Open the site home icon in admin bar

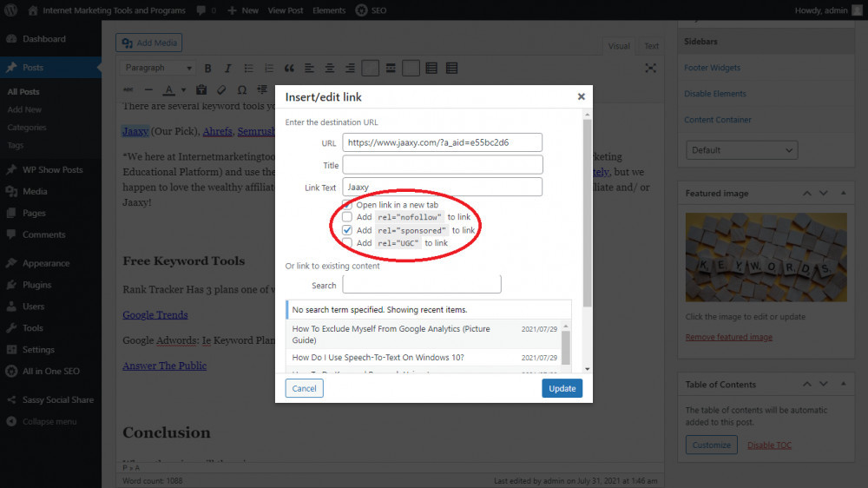pos(33,10)
